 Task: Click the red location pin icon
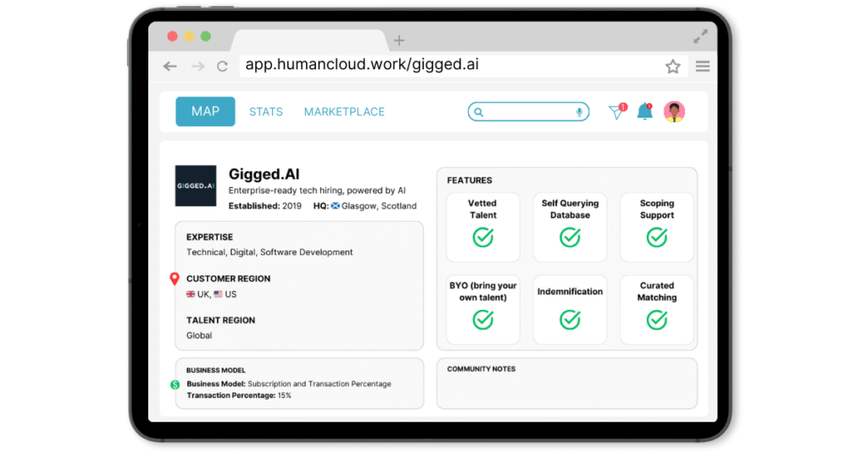tap(175, 279)
